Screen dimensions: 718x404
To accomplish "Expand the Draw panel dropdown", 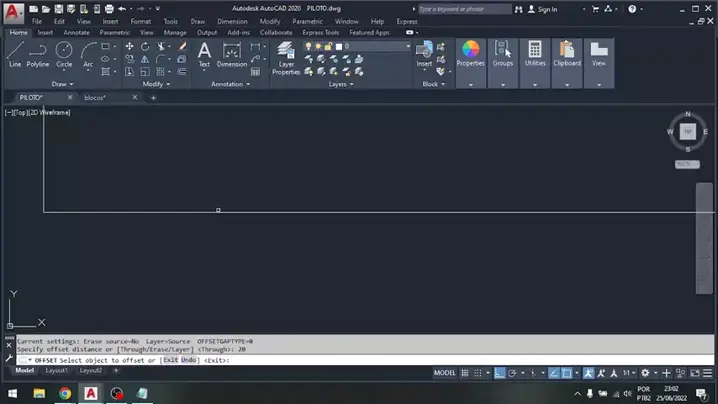I will [62, 84].
